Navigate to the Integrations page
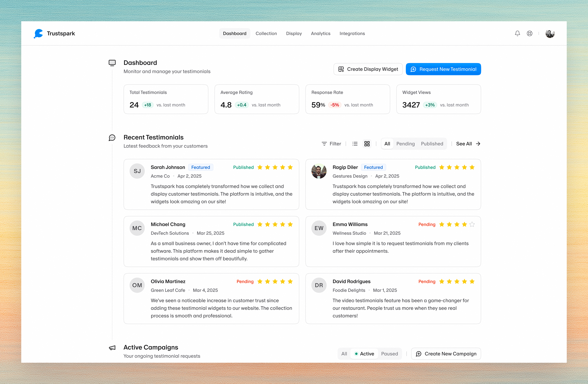Screen dimensions: 588x384 352,33
